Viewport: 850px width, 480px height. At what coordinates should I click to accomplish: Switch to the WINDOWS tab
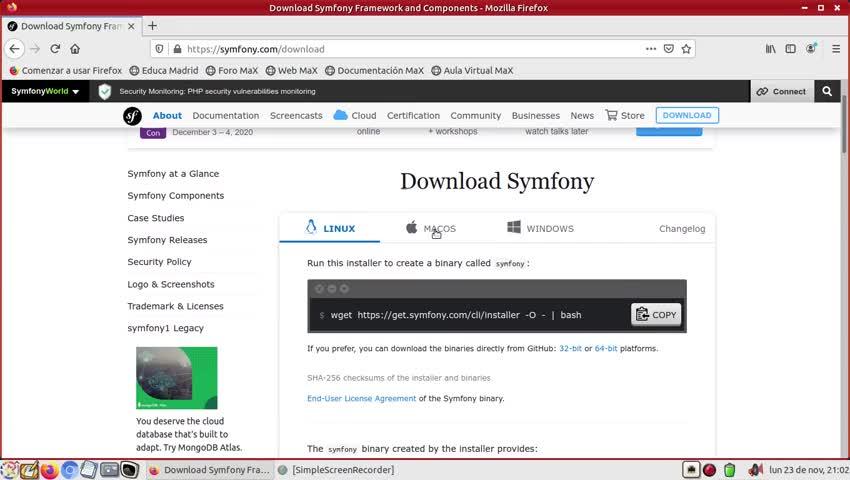click(x=540, y=228)
